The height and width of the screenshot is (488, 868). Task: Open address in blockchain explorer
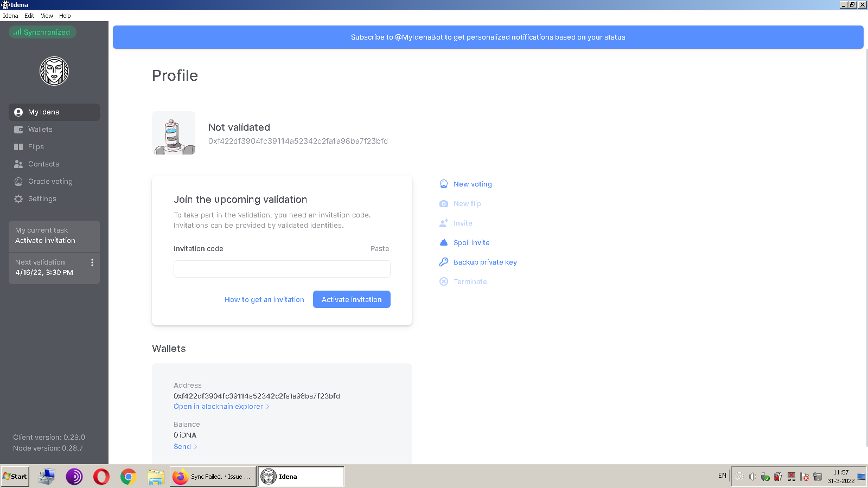221,407
